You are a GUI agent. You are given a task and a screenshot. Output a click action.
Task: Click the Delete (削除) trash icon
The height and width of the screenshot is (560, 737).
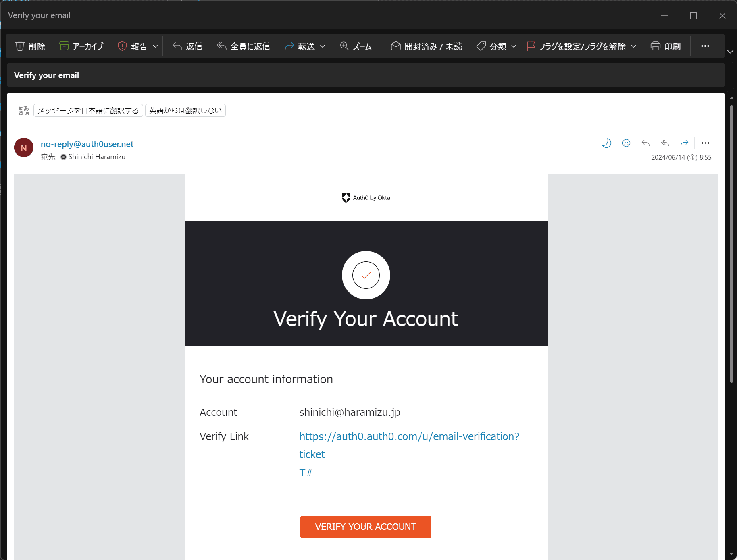pos(20,46)
